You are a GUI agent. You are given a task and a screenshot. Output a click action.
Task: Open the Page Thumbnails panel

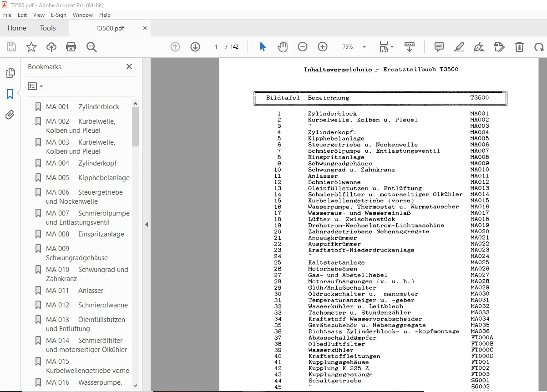pos(10,73)
